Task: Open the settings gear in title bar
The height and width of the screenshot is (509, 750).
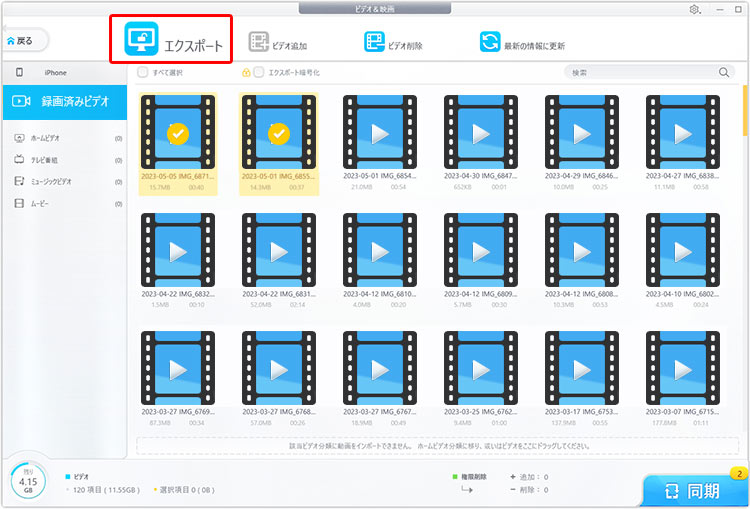Action: (694, 10)
